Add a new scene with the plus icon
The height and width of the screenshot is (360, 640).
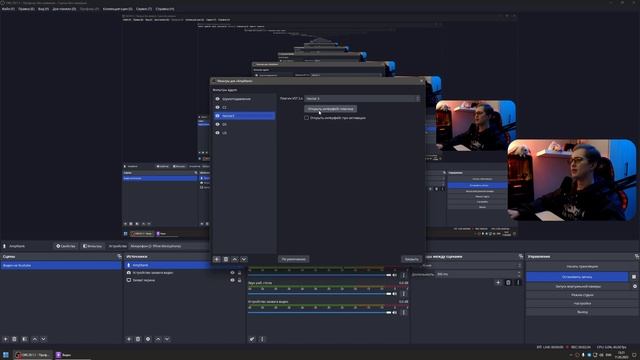click(5, 339)
